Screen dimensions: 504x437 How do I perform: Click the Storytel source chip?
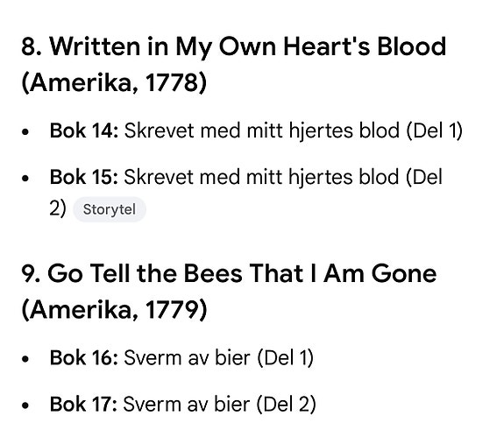(x=110, y=209)
